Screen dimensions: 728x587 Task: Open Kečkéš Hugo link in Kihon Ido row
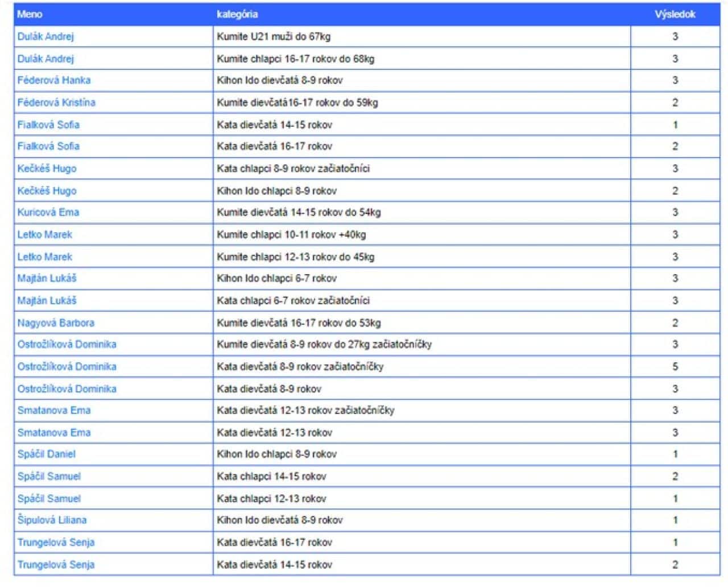[x=47, y=191]
